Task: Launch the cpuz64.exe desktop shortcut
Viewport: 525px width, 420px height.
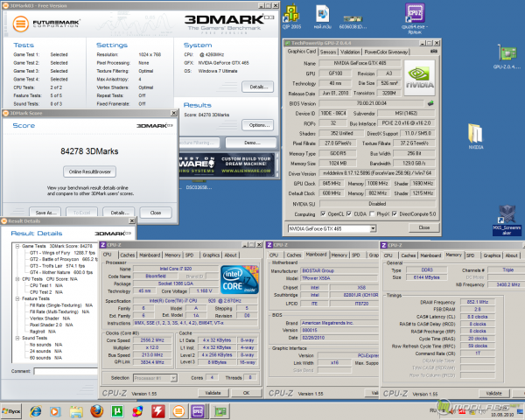Action: [415, 18]
